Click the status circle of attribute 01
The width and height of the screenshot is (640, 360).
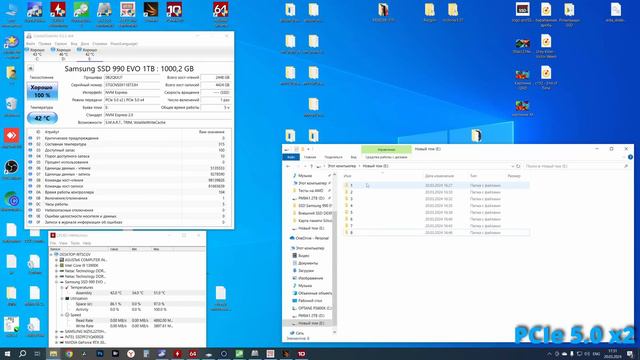click(30, 138)
